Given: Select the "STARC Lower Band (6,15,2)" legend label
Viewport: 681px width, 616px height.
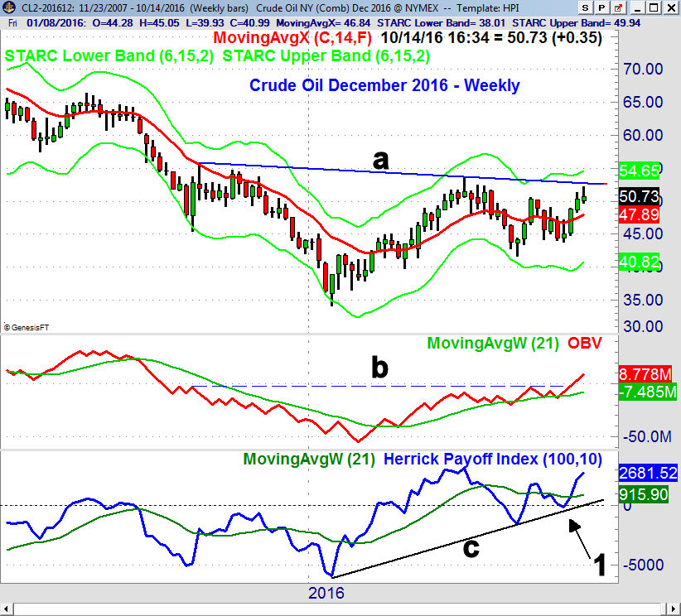Looking at the screenshot, I should pyautogui.click(x=109, y=56).
